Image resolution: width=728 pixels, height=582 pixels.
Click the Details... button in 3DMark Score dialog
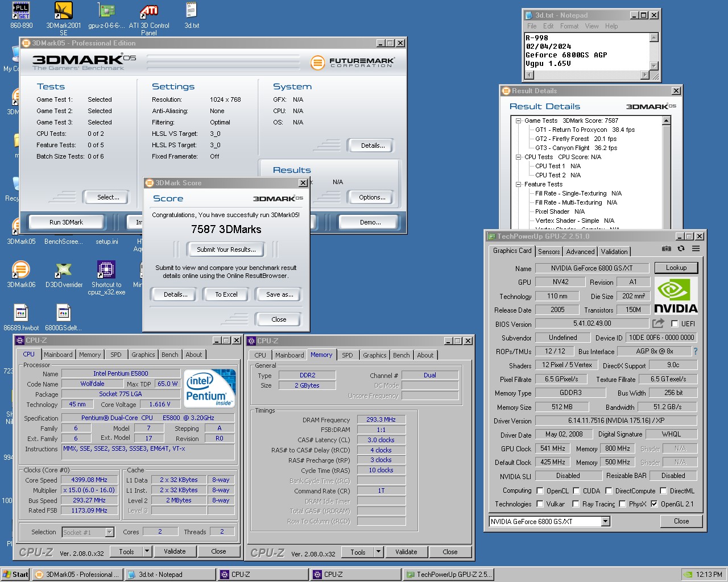[175, 294]
